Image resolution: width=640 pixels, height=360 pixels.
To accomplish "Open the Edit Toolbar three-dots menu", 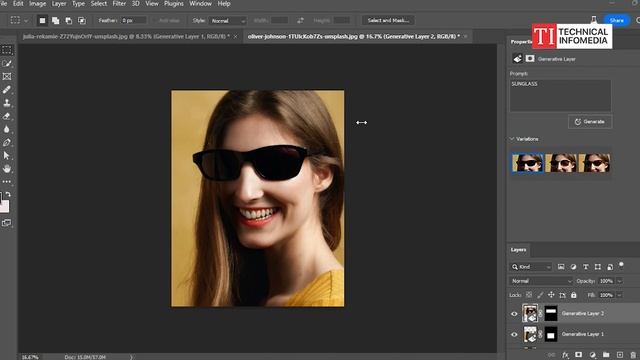I will (7, 182).
